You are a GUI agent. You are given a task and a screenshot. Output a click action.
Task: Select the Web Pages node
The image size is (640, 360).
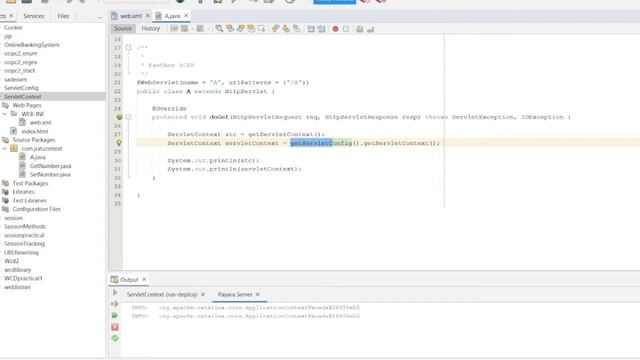[x=27, y=105]
